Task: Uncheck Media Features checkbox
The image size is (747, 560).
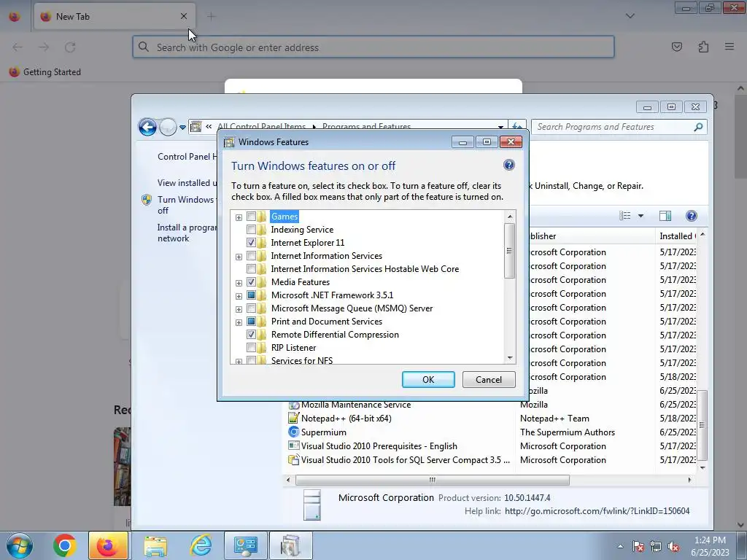Action: coord(251,282)
